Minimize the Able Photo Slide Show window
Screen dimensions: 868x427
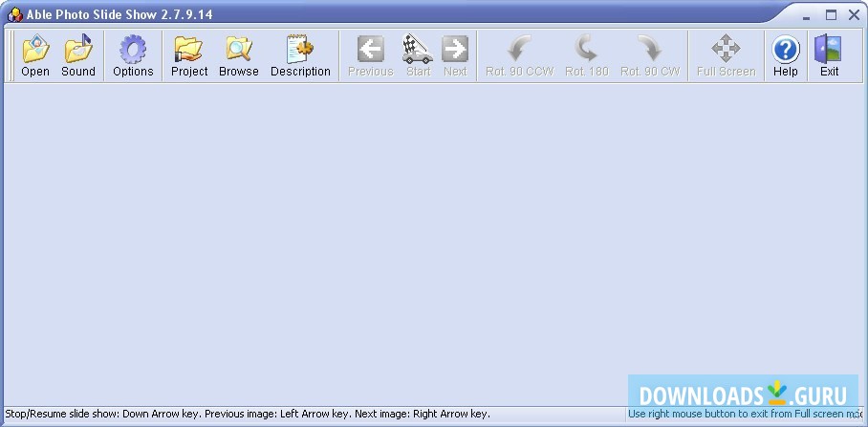pyautogui.click(x=806, y=16)
